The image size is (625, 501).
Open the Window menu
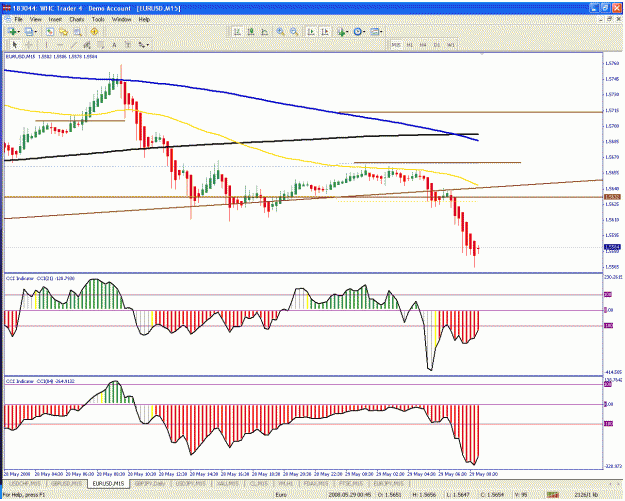(x=121, y=19)
